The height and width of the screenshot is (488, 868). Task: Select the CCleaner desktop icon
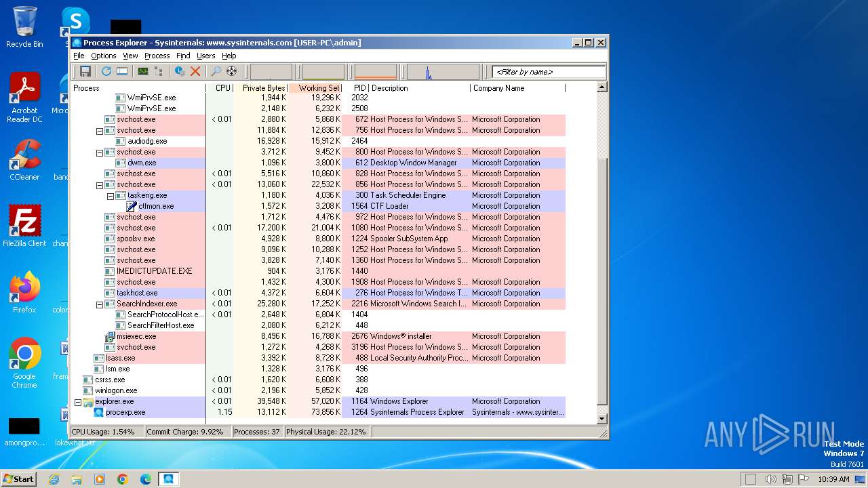24,160
